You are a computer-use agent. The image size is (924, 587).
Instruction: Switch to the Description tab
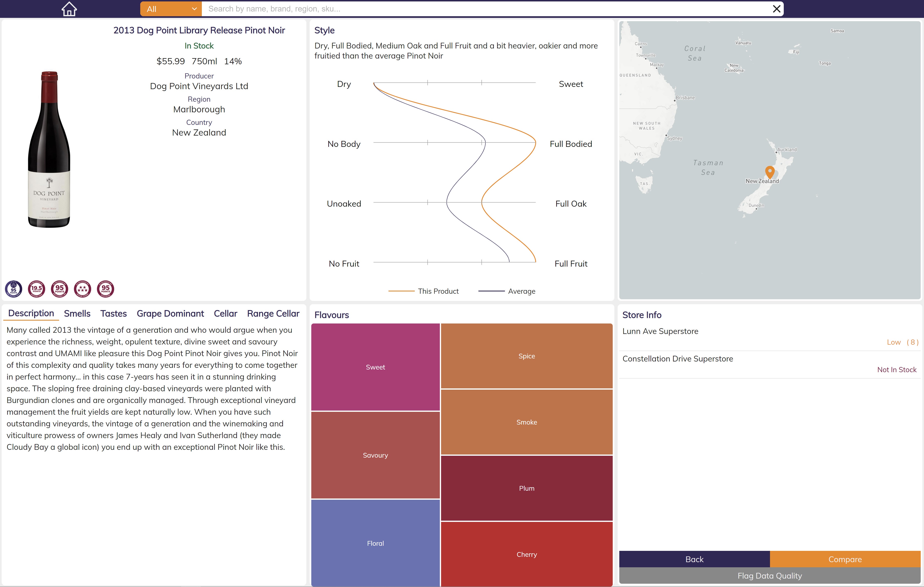tap(31, 313)
